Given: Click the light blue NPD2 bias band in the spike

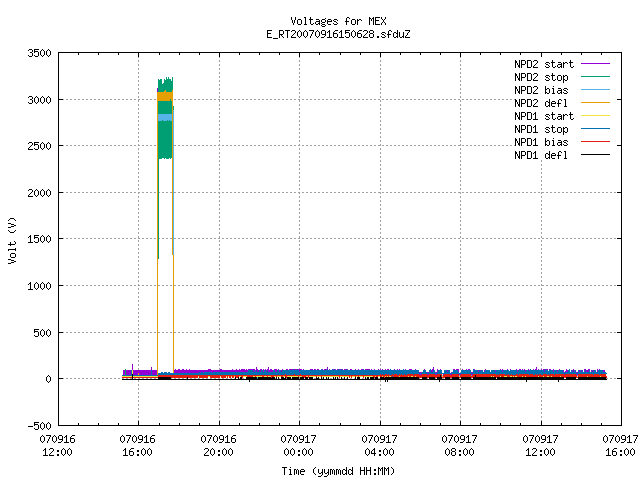Looking at the screenshot, I should point(165,118).
